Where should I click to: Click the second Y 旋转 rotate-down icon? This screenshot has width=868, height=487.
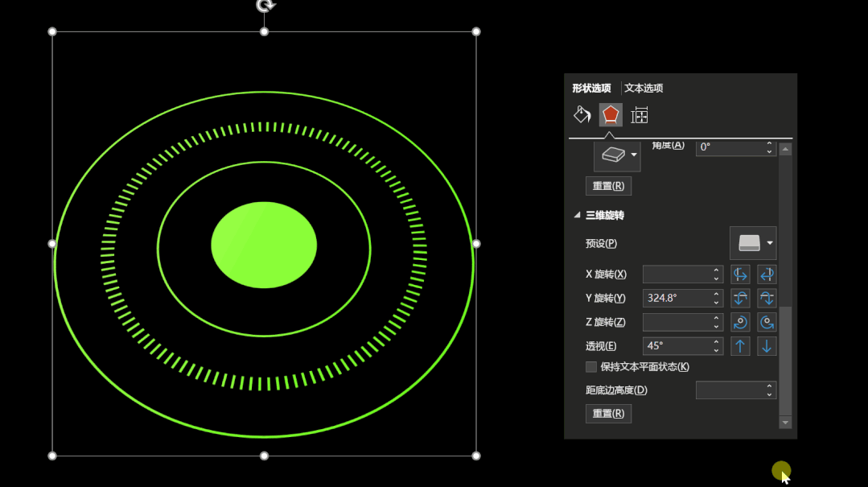coord(767,298)
